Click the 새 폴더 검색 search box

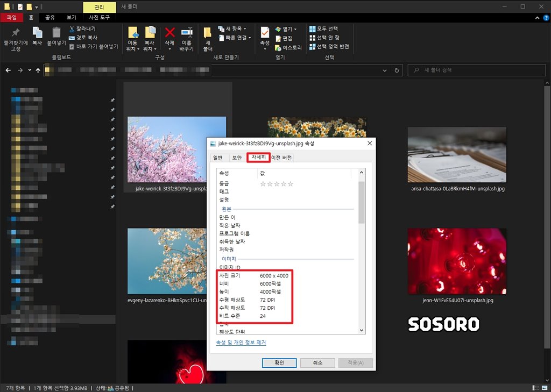[x=477, y=70]
